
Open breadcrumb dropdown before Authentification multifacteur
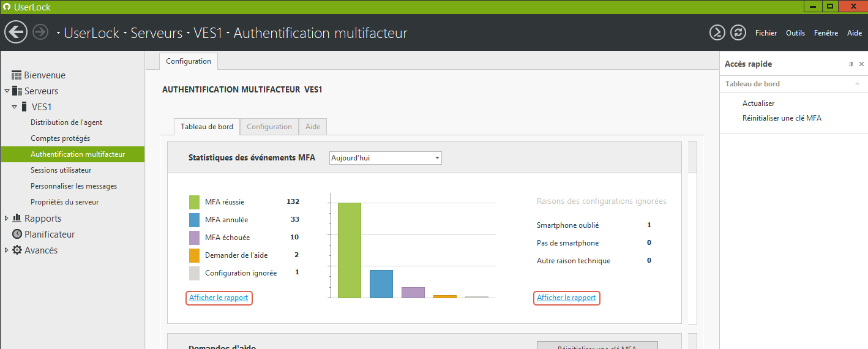point(228,33)
